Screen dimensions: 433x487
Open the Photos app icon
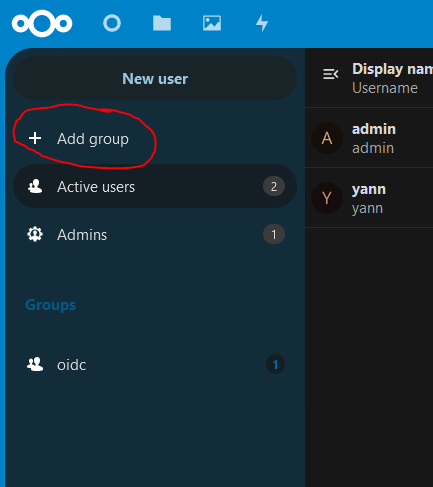point(212,23)
